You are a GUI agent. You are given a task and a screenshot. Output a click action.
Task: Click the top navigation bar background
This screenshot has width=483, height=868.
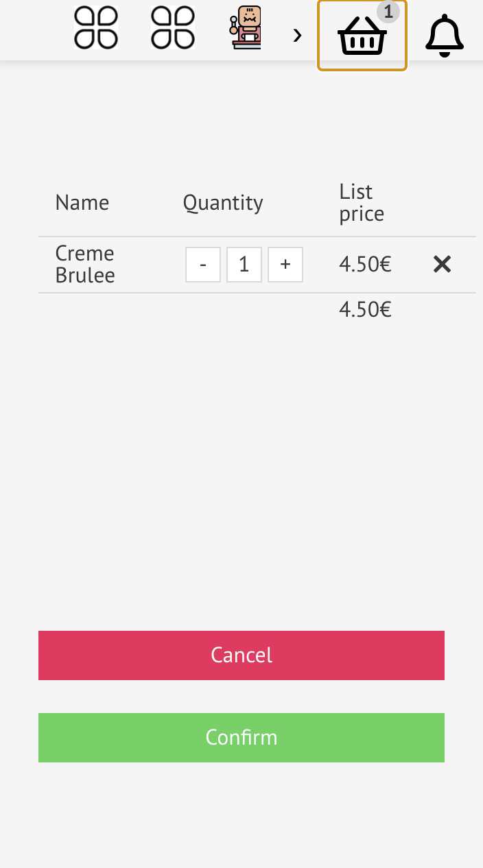click(x=34, y=30)
